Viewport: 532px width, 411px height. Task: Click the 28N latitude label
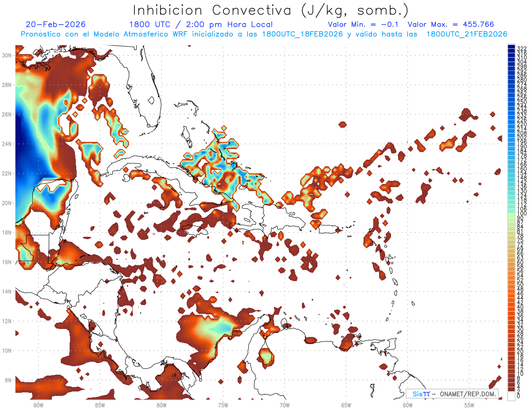point(8,85)
